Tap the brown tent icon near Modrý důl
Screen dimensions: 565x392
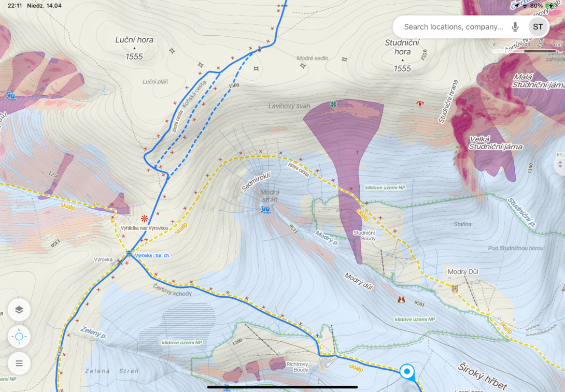(x=401, y=299)
